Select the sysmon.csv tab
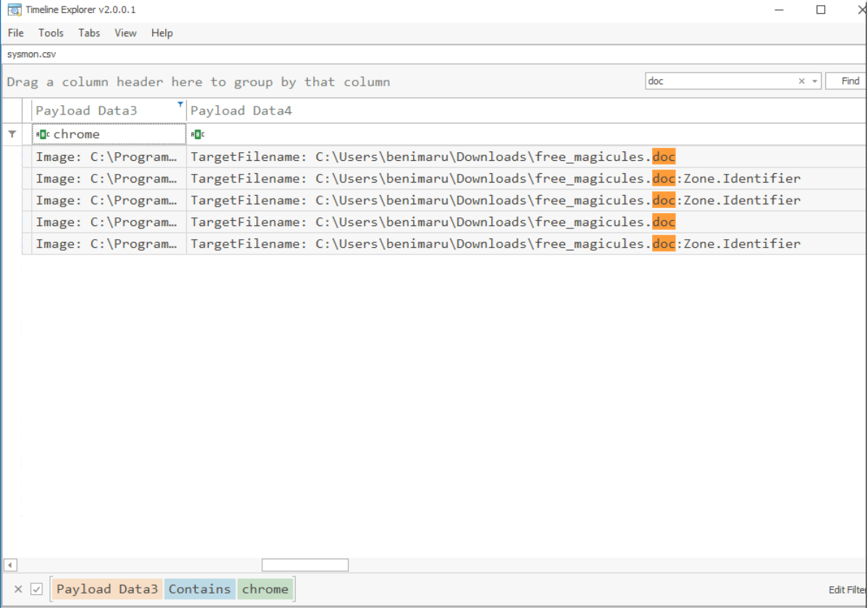868x608 pixels. (31, 54)
